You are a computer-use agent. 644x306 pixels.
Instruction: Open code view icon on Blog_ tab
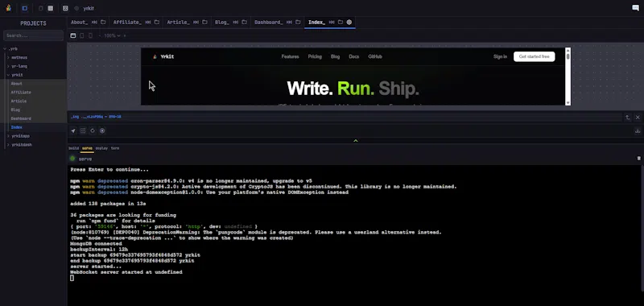click(x=236, y=23)
